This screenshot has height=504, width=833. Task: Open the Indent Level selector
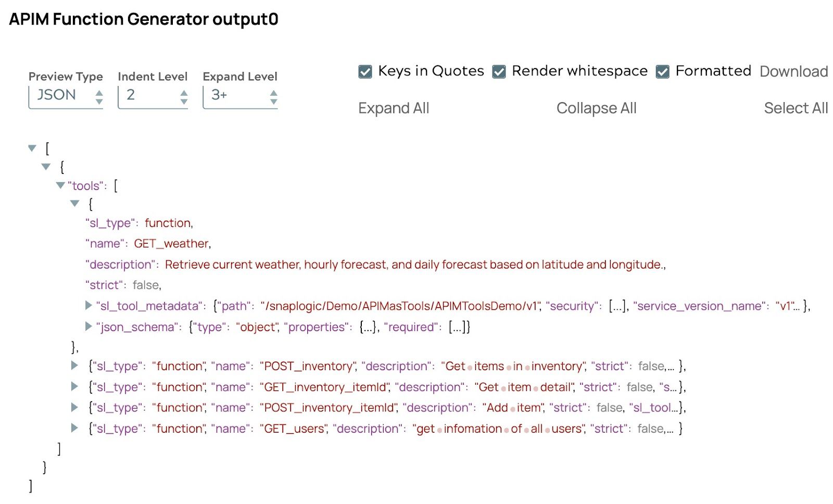click(153, 96)
